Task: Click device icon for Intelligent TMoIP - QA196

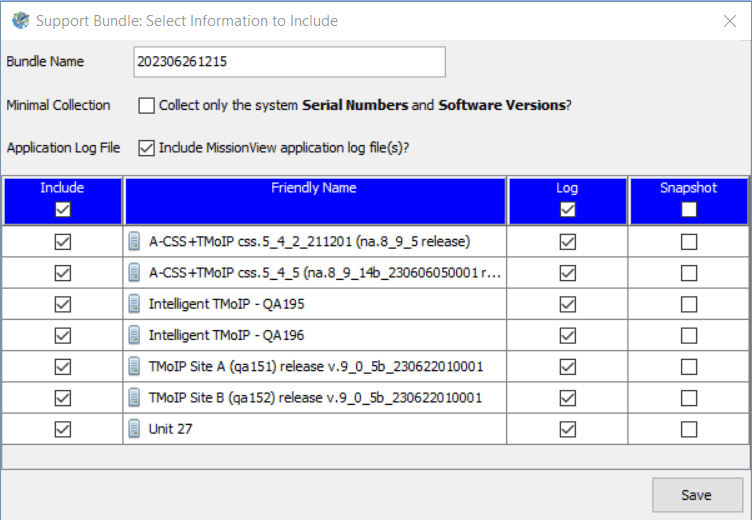Action: pos(134,335)
